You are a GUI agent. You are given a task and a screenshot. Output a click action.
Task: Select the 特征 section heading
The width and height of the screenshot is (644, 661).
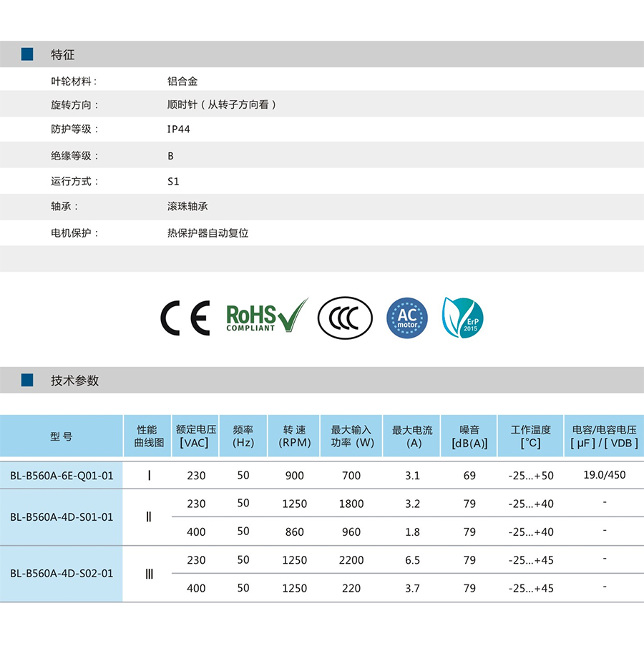[x=63, y=55]
